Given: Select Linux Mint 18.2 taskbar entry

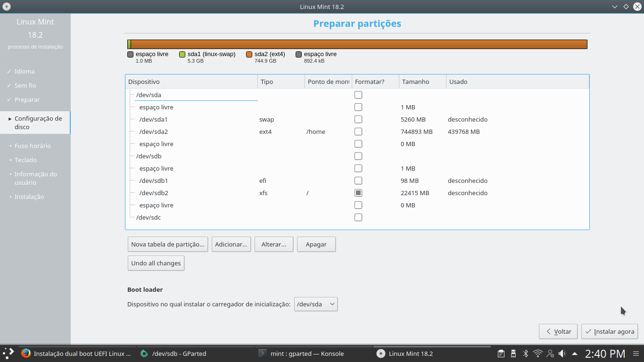Looking at the screenshot, I should [432, 354].
